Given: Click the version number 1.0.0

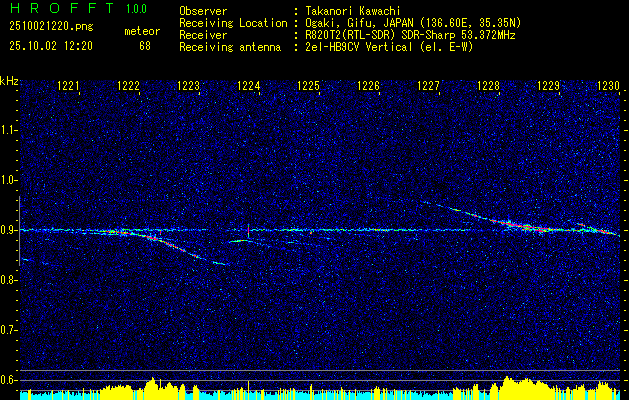Looking at the screenshot, I should coord(136,9).
